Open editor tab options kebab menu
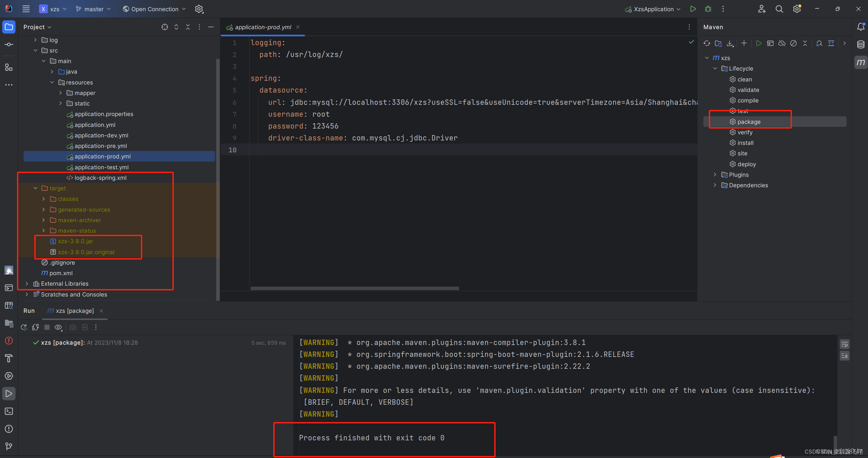868x458 pixels. [x=689, y=27]
